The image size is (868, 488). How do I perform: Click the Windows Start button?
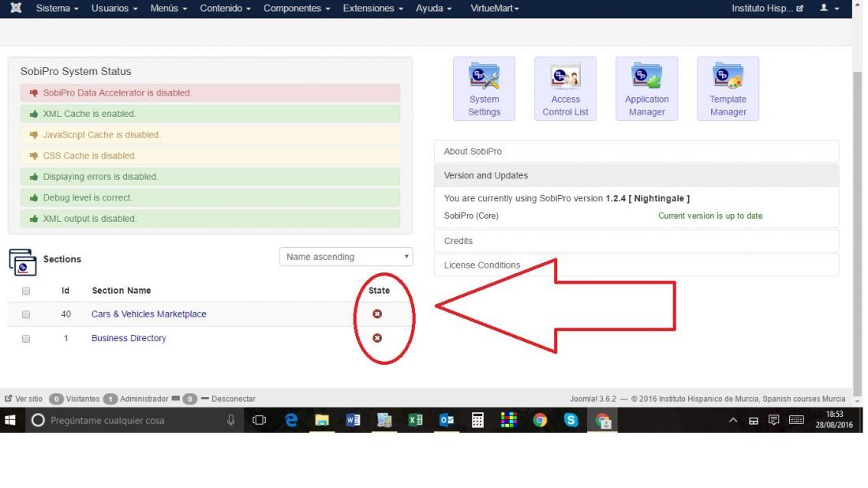10,420
